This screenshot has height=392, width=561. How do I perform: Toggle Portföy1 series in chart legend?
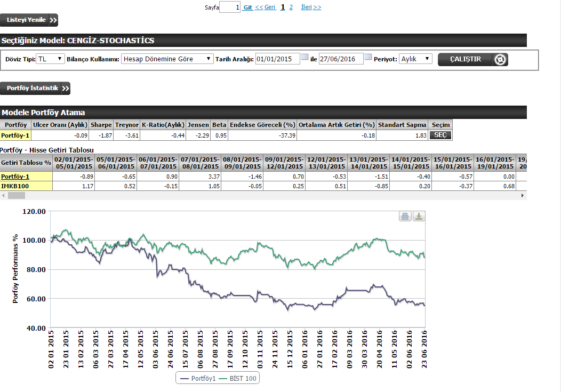coord(198,379)
